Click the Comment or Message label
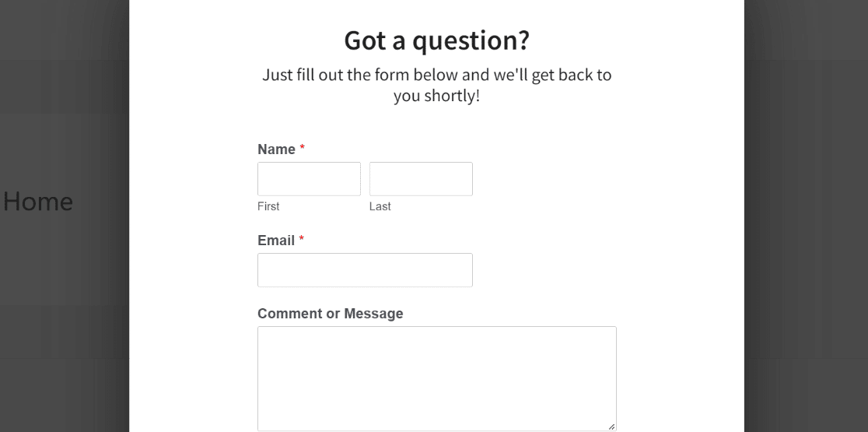 pos(330,314)
